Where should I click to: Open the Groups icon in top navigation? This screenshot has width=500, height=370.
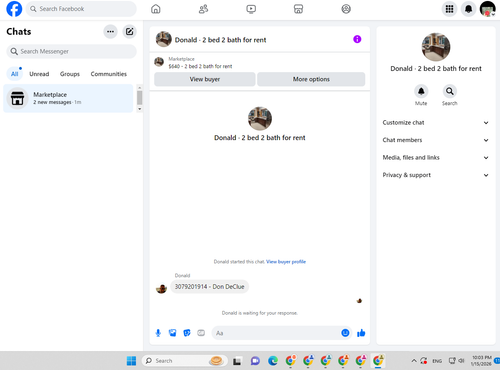(x=346, y=9)
